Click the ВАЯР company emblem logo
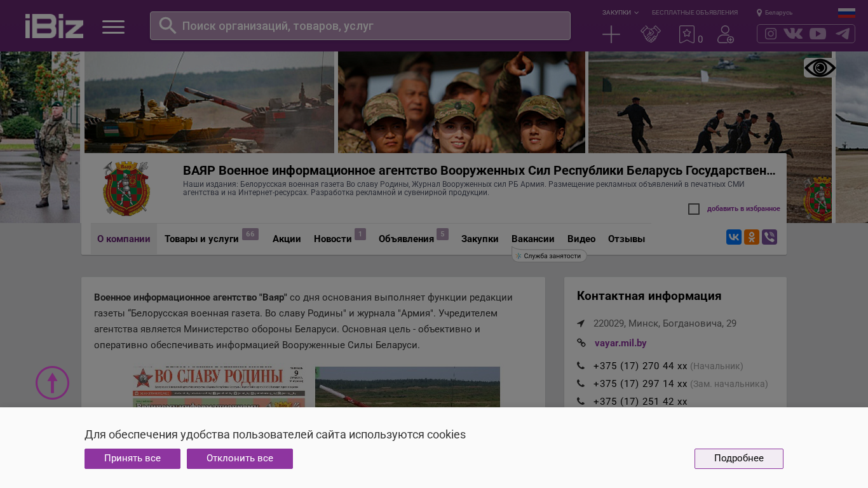Image resolution: width=868 pixels, height=488 pixels. pyautogui.click(x=126, y=188)
